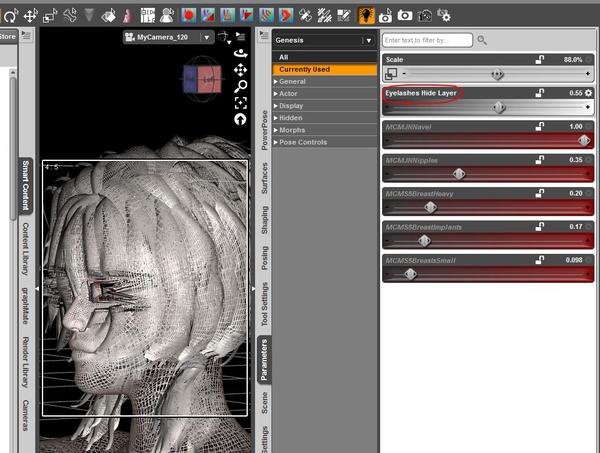Open the MyCamera_120 camera selector
The height and width of the screenshot is (453, 600).
pyautogui.click(x=168, y=37)
